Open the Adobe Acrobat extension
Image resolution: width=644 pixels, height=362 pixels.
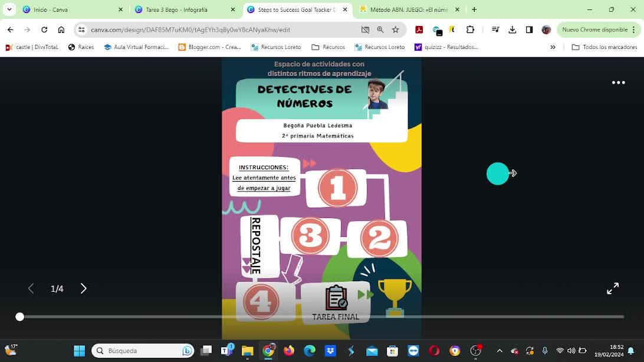(419, 29)
